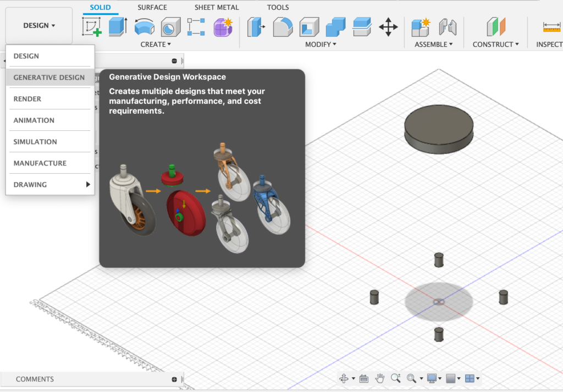Choose the Shell tool icon

[309, 26]
